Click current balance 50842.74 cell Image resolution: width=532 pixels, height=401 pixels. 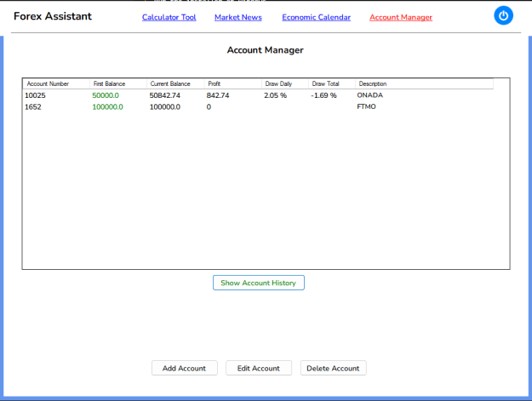(165, 95)
